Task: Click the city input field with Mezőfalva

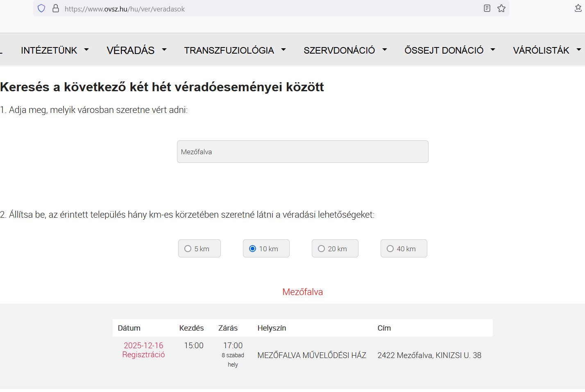Action: 302,152
